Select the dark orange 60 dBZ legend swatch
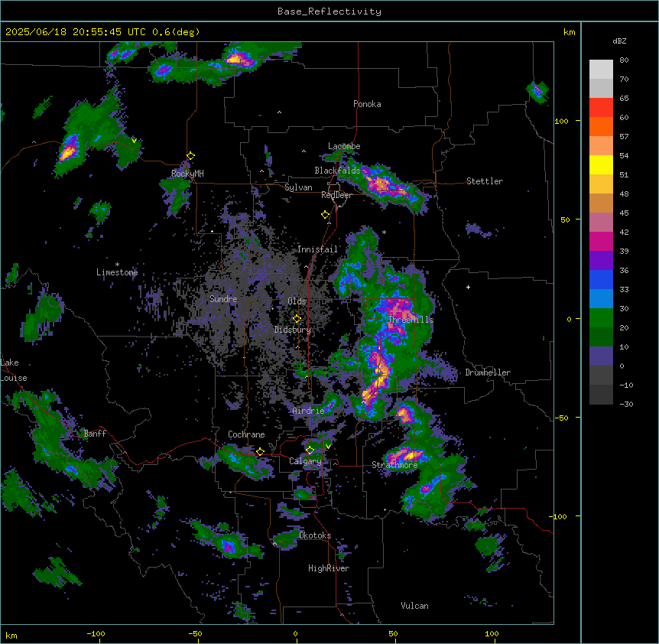Screen dimensions: 659x644 point(601,126)
